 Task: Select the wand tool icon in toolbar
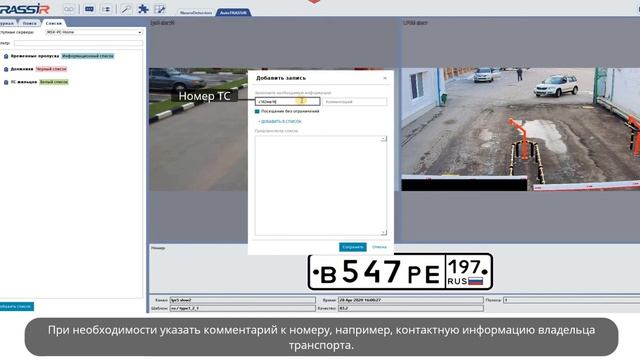[126, 9]
